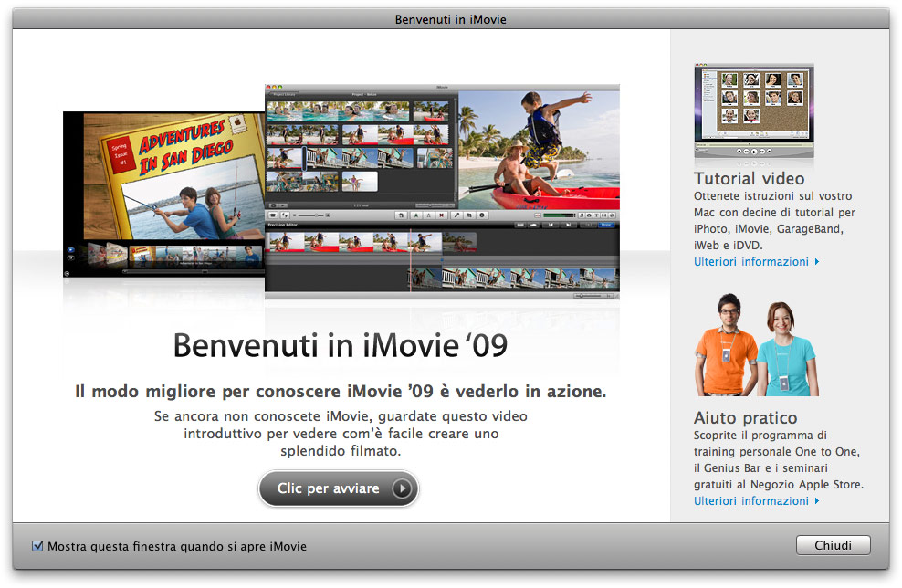Click the 'Aiuto pratico' heading

pos(746,417)
